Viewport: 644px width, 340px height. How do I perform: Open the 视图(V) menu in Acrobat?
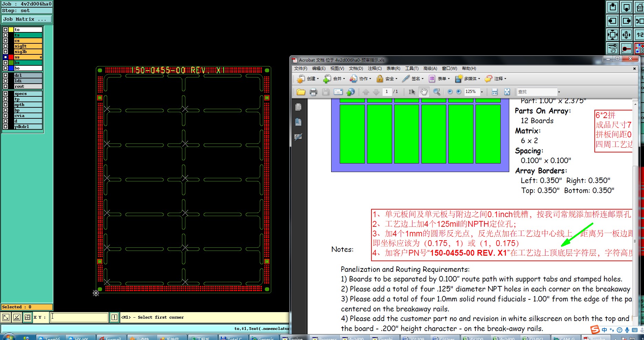337,68
